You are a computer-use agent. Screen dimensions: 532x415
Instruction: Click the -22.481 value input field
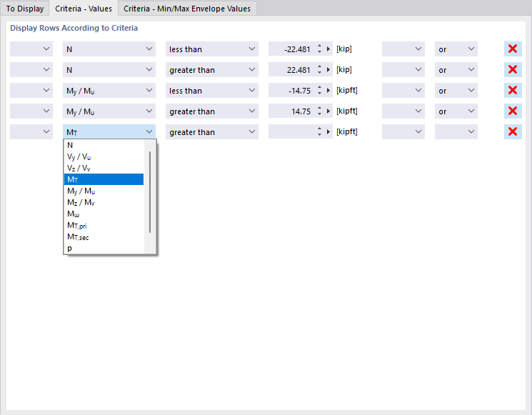(292, 49)
